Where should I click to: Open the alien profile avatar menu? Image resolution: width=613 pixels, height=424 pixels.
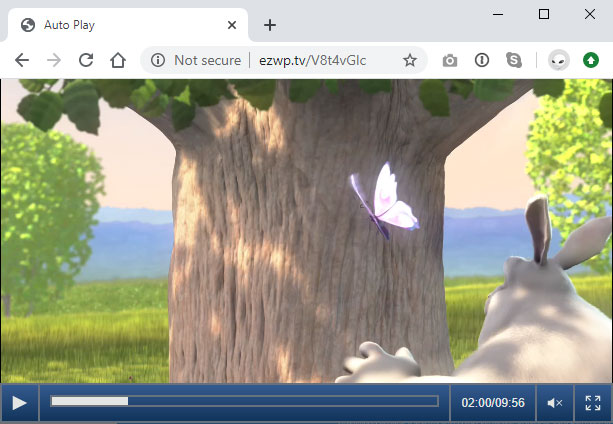click(x=559, y=60)
